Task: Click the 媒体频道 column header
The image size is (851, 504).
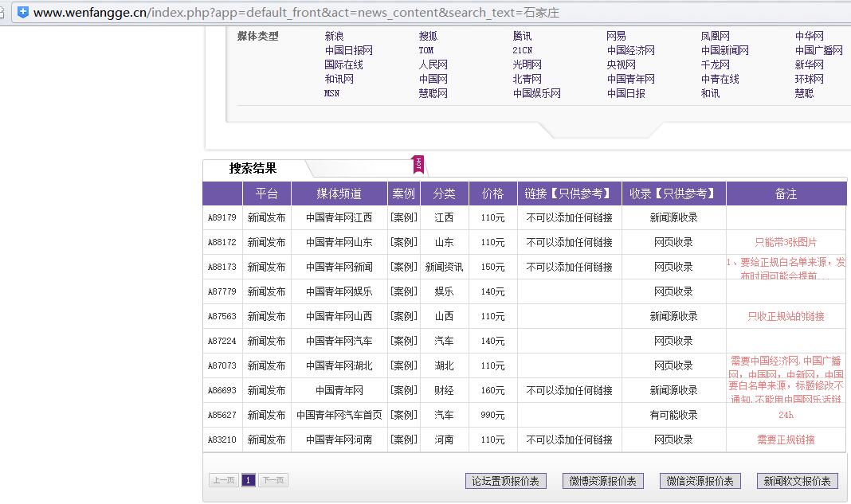Action: pos(339,193)
